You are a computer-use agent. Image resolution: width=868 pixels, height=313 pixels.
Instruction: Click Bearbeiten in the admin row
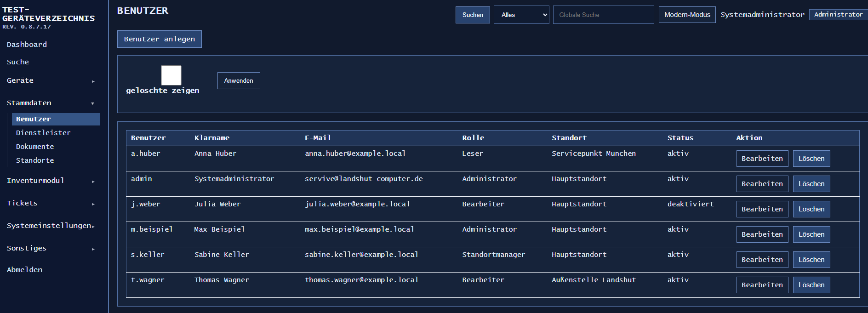coord(762,184)
